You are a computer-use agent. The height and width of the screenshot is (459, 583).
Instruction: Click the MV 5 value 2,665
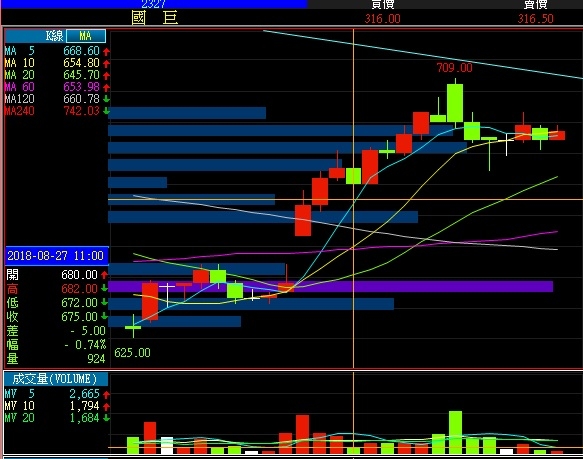coord(84,394)
